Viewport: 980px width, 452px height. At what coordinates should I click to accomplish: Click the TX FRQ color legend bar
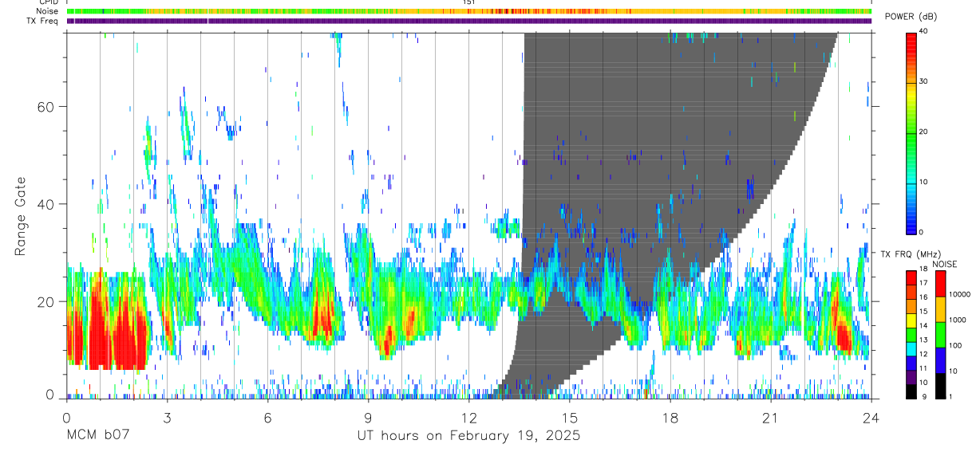911,334
